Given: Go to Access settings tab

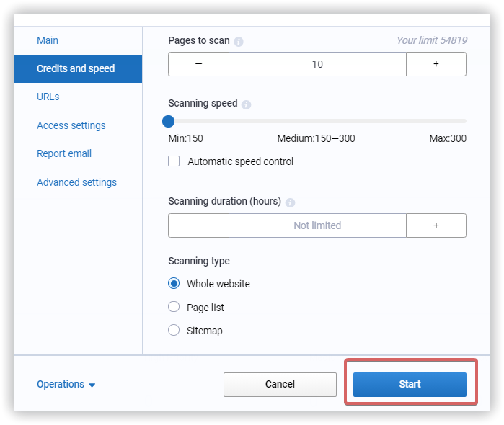Looking at the screenshot, I should click(71, 125).
